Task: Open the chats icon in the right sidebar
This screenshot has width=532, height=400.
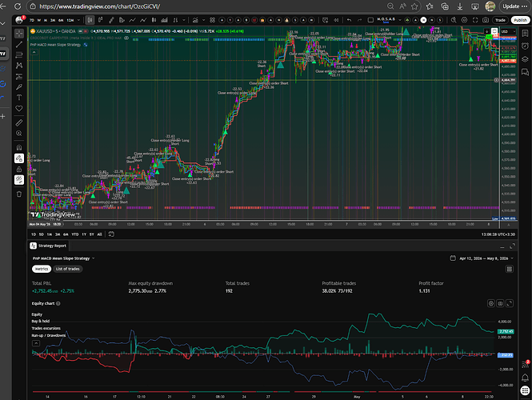Action: click(x=525, y=71)
